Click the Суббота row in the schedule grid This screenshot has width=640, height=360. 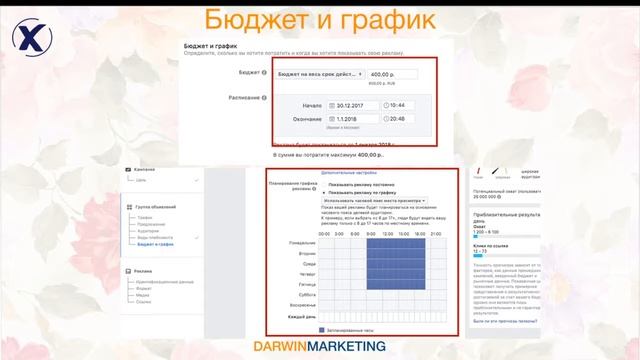382,295
